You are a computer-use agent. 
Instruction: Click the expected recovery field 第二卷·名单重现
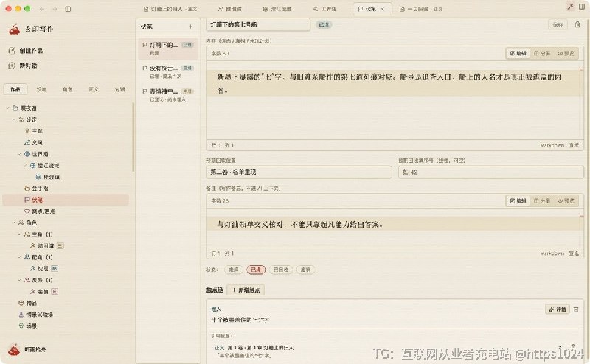(x=299, y=172)
